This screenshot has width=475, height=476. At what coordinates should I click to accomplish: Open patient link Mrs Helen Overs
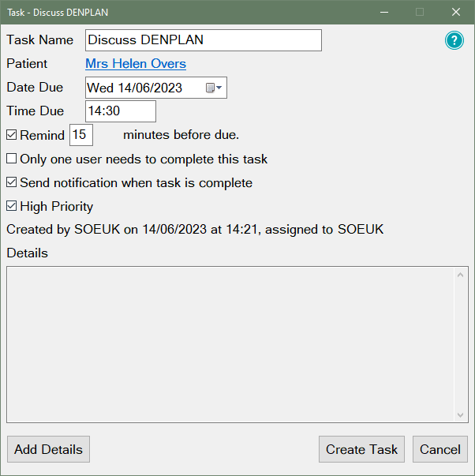coord(135,64)
